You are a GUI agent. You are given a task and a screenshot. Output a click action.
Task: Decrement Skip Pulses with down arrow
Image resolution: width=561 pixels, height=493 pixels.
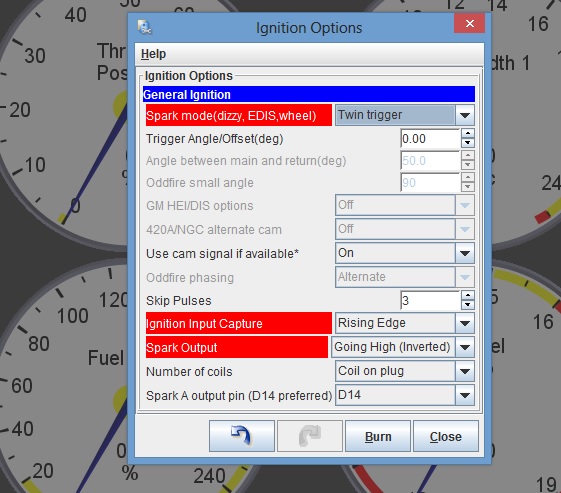tap(468, 305)
